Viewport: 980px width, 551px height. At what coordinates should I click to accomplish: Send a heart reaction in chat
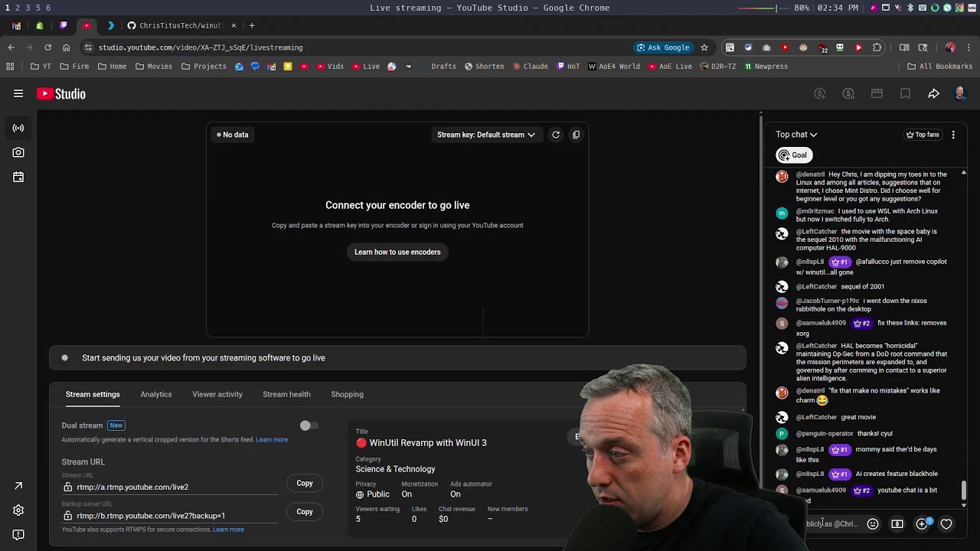(x=946, y=524)
